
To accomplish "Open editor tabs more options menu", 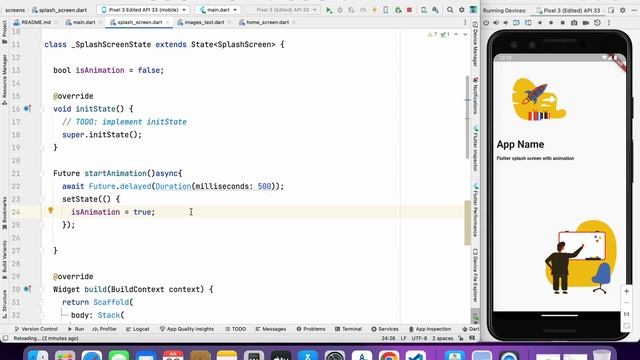I will pos(465,22).
